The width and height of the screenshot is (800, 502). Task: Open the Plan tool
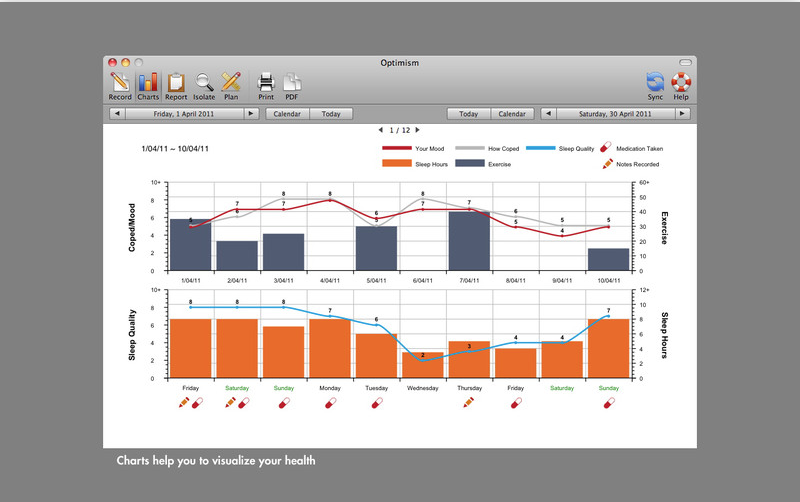click(x=231, y=86)
